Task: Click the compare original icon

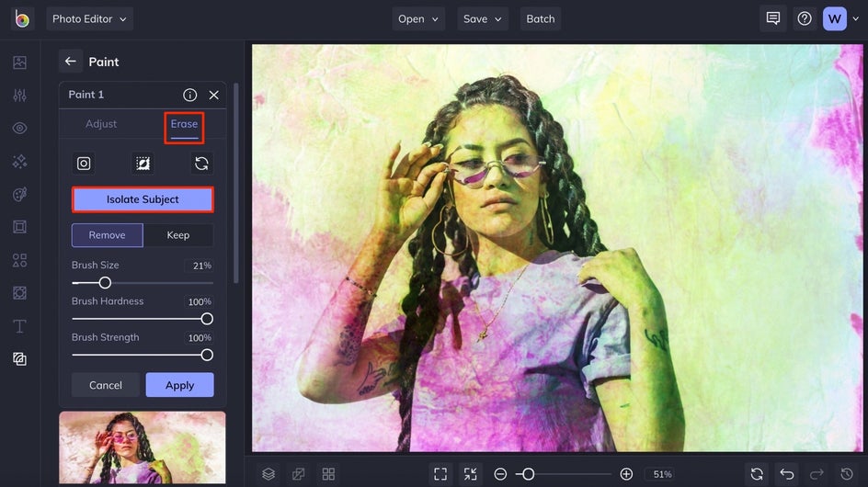Action: coord(298,474)
